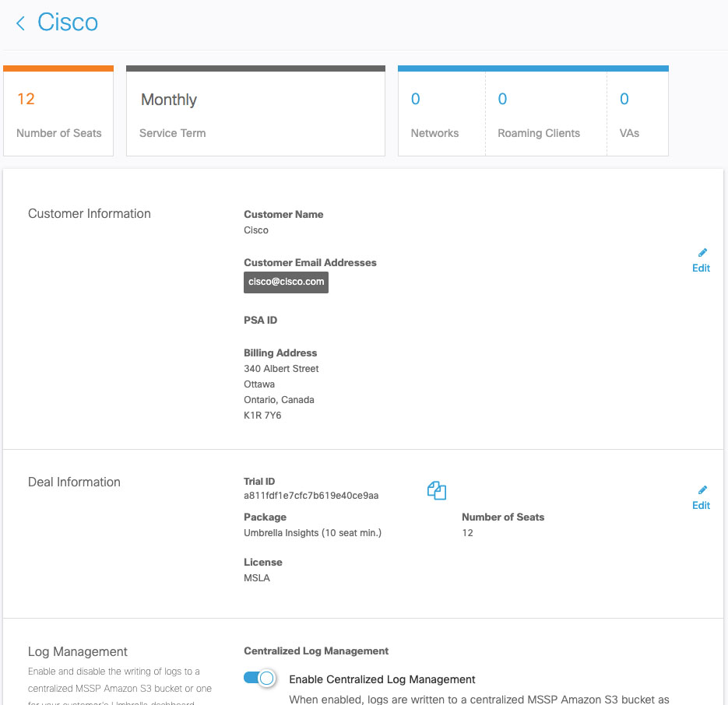Click the Customer Name value Cisco
Image resolution: width=728 pixels, height=705 pixels.
point(256,230)
